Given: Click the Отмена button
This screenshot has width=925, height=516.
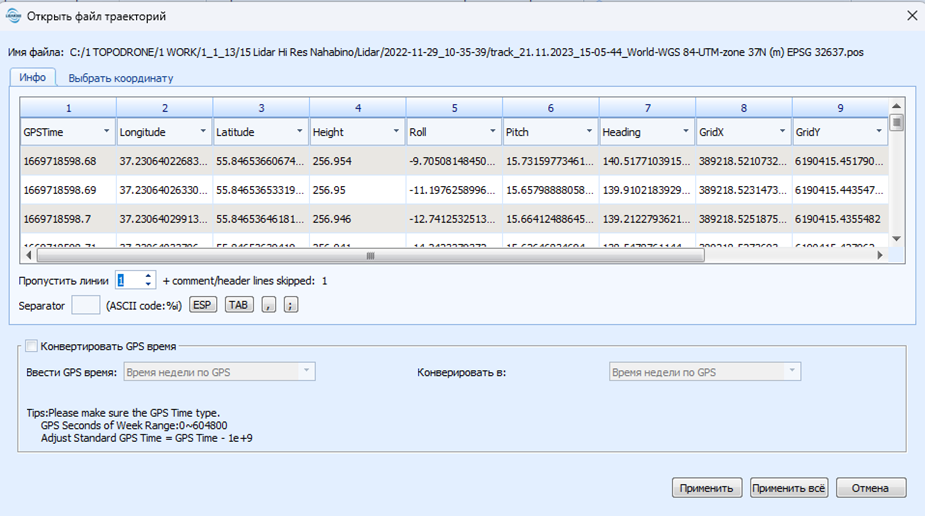Looking at the screenshot, I should click(x=871, y=488).
